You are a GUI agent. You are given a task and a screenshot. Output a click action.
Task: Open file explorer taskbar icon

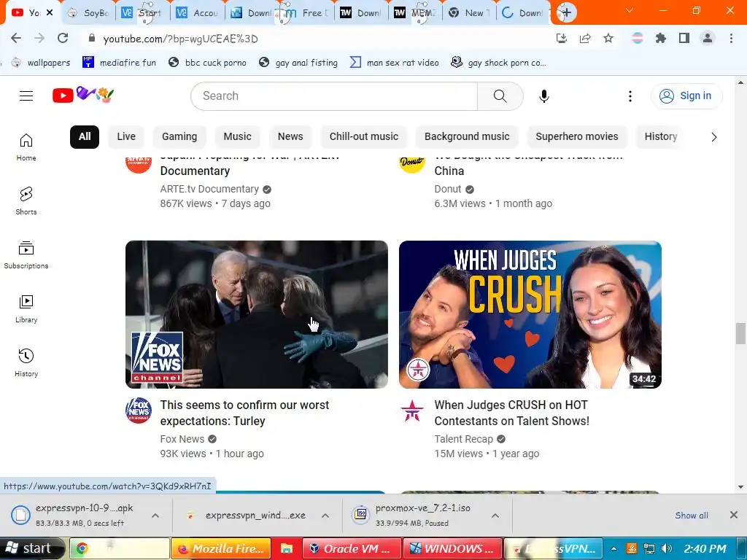pyautogui.click(x=286, y=548)
